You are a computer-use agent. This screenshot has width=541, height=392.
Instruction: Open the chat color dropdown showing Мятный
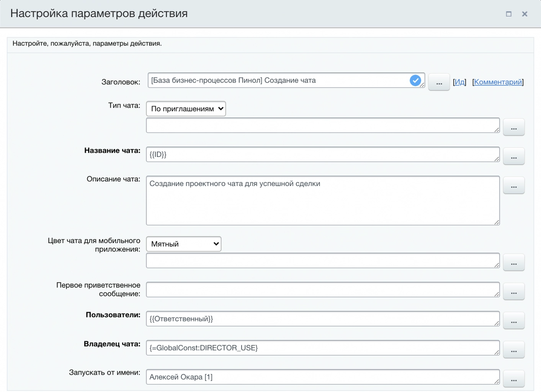click(x=183, y=244)
